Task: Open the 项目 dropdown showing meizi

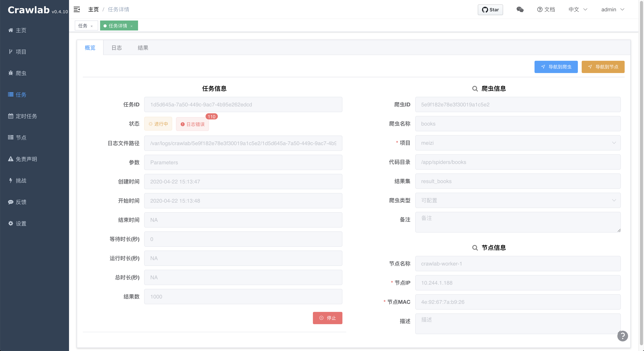Action: pyautogui.click(x=518, y=143)
